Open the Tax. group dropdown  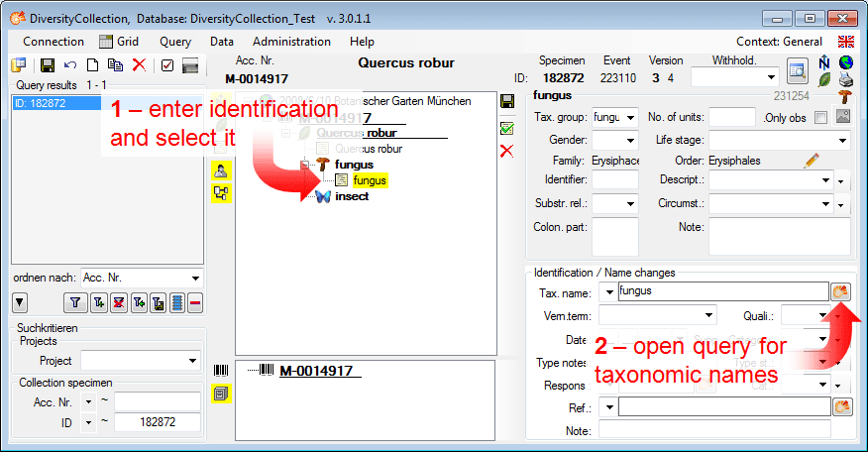click(x=631, y=118)
